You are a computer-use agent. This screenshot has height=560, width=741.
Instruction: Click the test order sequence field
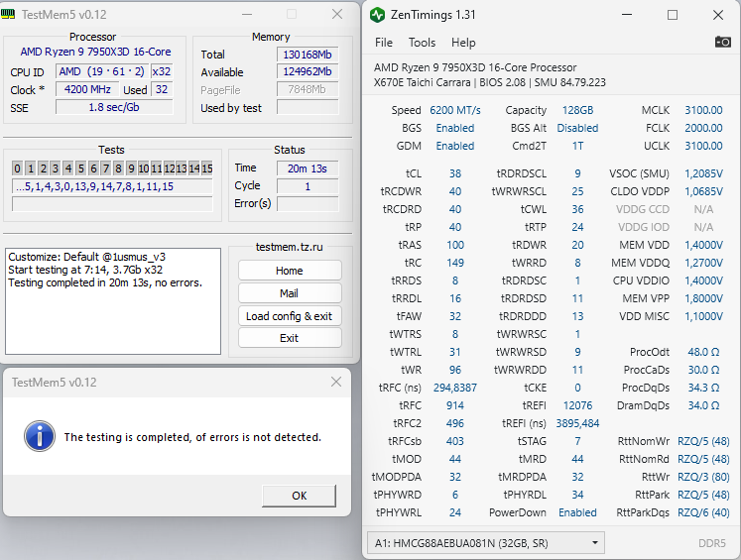click(112, 186)
